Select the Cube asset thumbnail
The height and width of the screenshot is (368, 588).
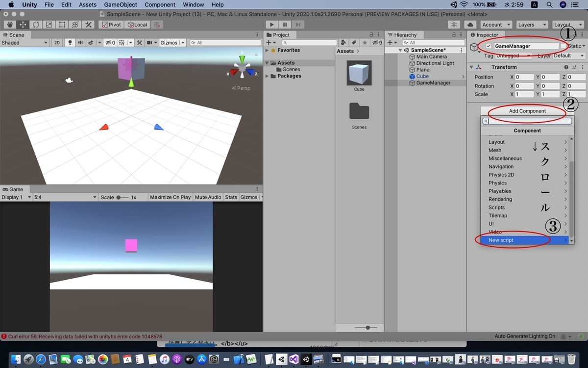[359, 73]
